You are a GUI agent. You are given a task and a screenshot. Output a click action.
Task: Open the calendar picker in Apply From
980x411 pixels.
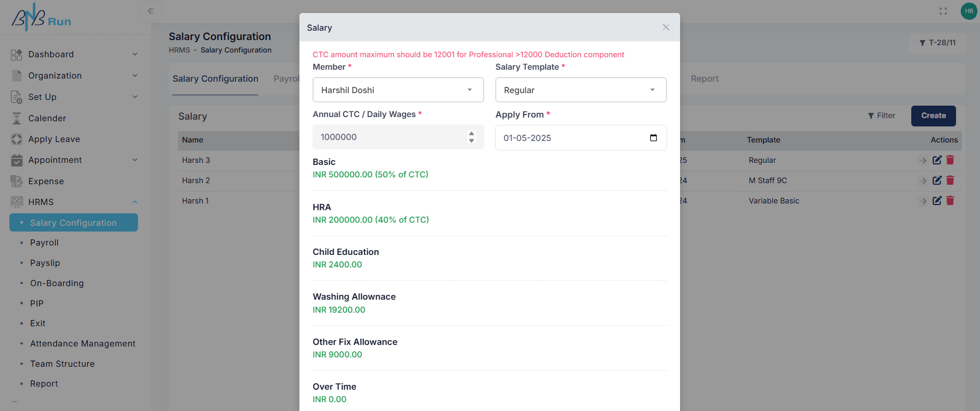654,138
